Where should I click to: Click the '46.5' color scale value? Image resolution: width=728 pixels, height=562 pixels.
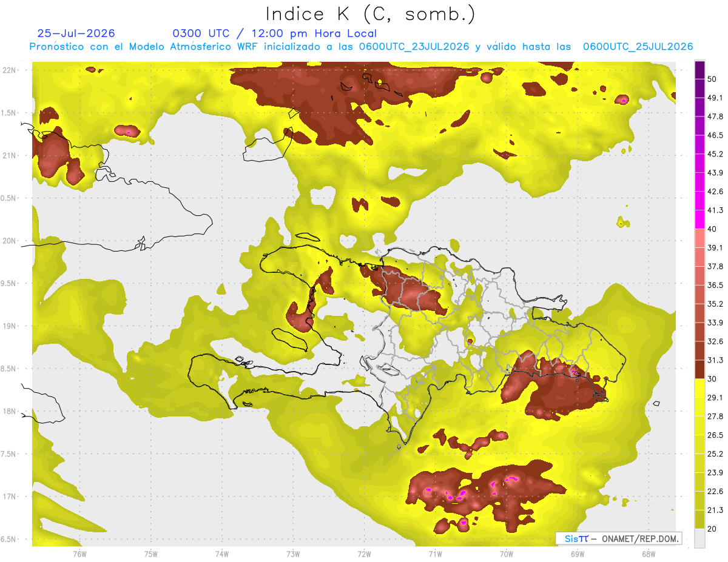(715, 135)
